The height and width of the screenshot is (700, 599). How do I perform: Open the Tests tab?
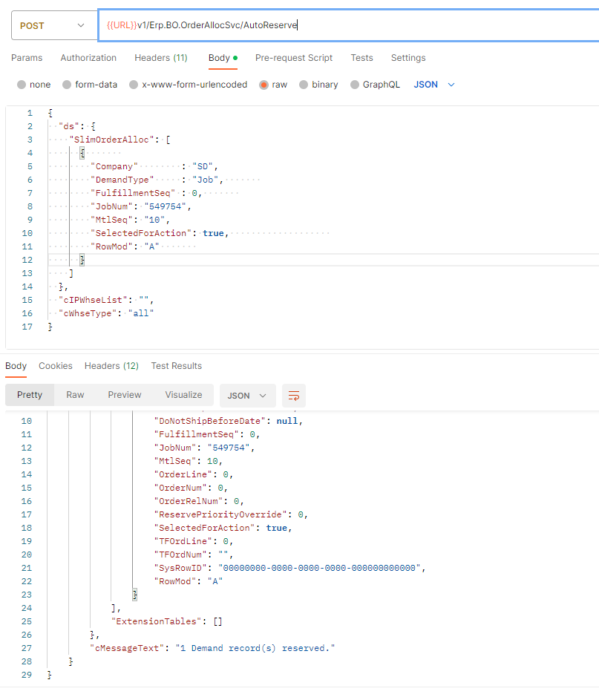pos(361,58)
